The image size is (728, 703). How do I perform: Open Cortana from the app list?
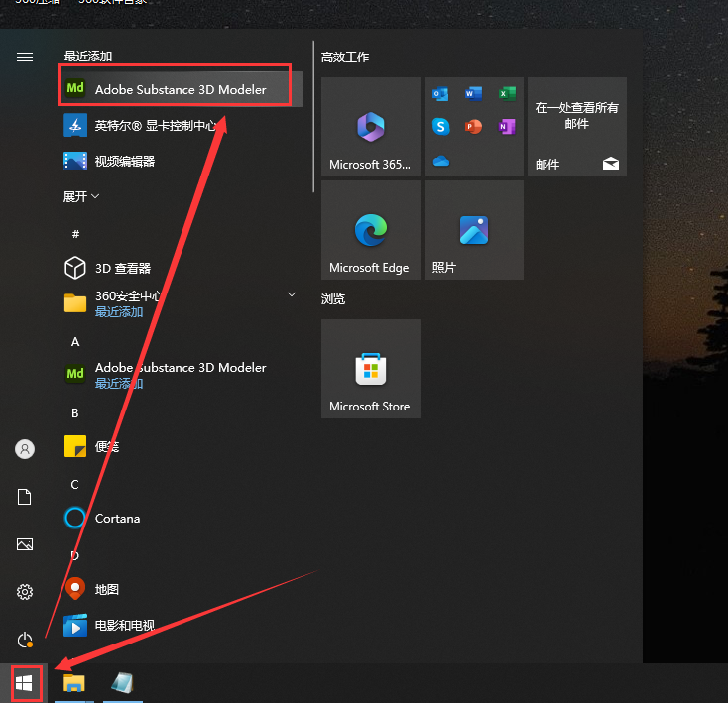181,518
